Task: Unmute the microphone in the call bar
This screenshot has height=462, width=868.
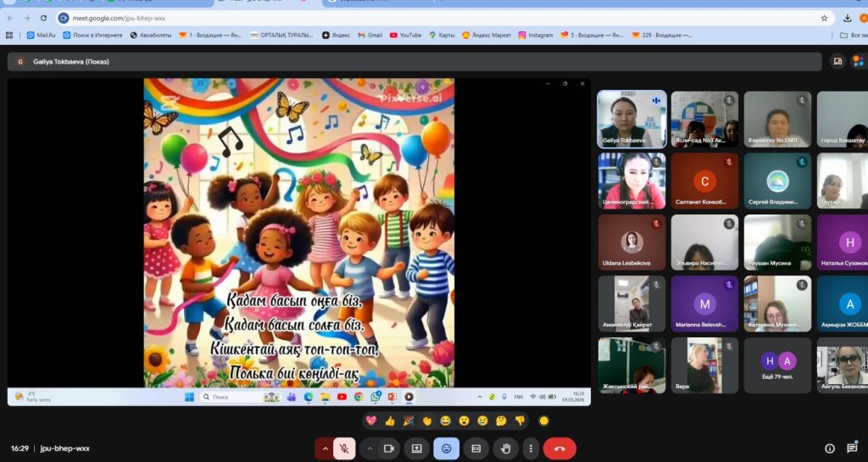Action: 344,448
